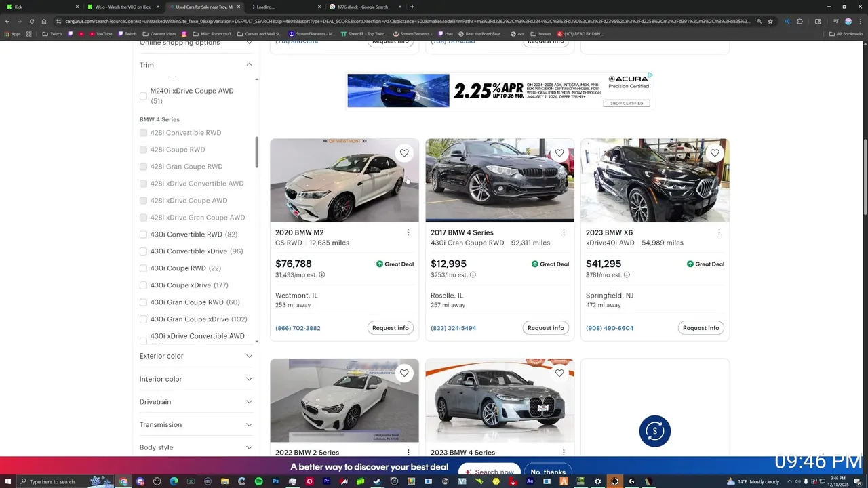Click the No, thanks banner button
The width and height of the screenshot is (868, 488).
click(548, 472)
